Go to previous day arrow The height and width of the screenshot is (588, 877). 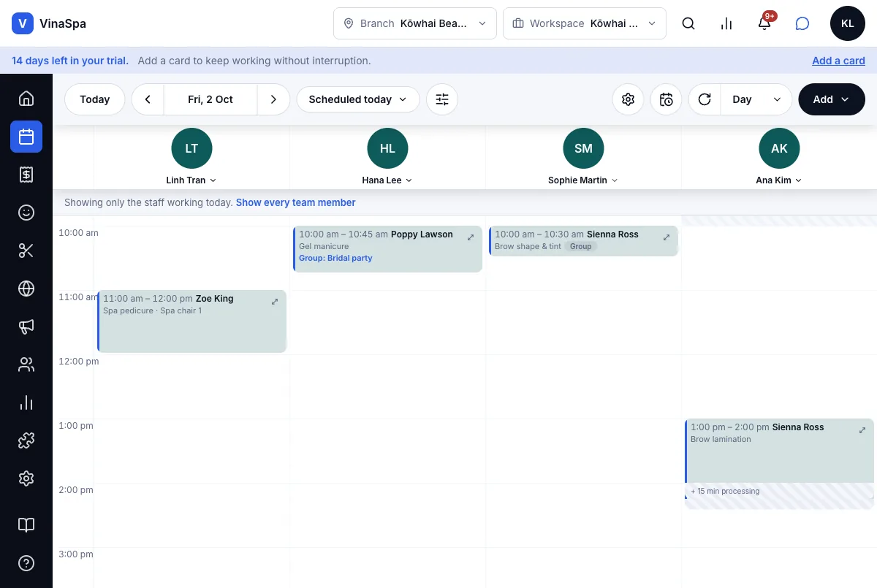[x=148, y=99]
